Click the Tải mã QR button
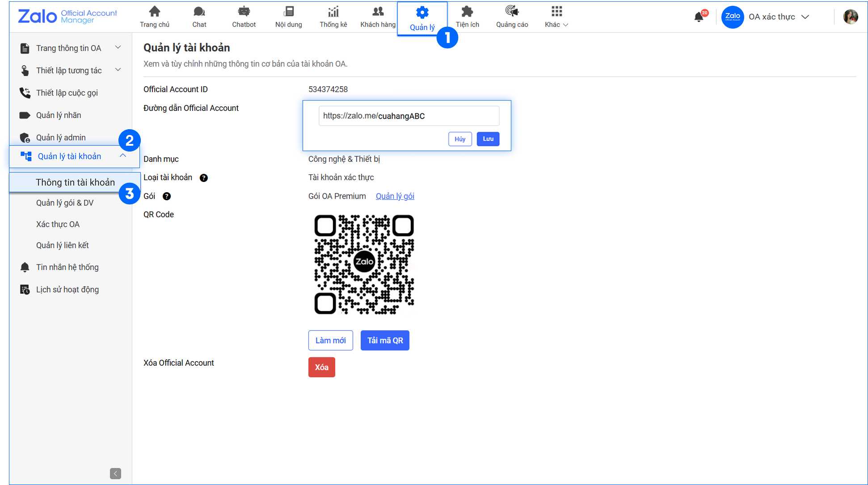 385,341
